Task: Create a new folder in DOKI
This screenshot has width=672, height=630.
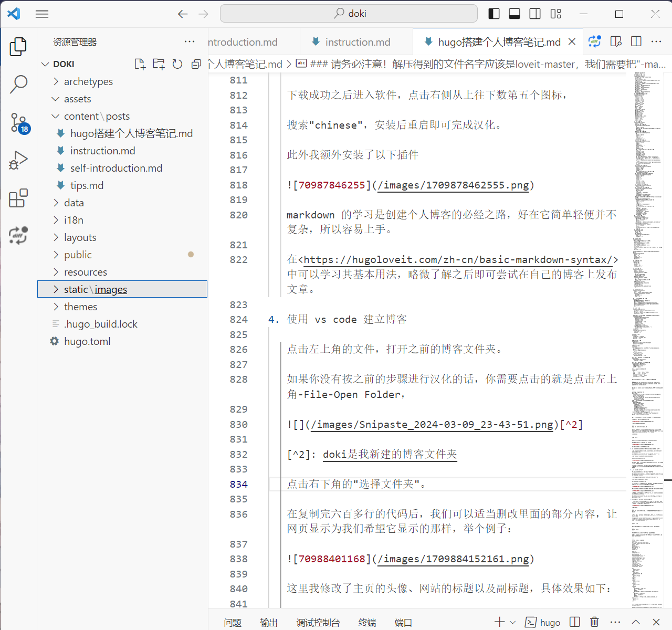Action: 159,64
